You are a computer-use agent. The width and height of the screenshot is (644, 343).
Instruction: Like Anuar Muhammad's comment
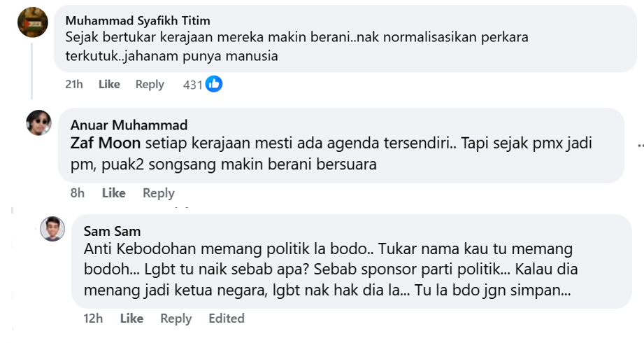pyautogui.click(x=114, y=192)
